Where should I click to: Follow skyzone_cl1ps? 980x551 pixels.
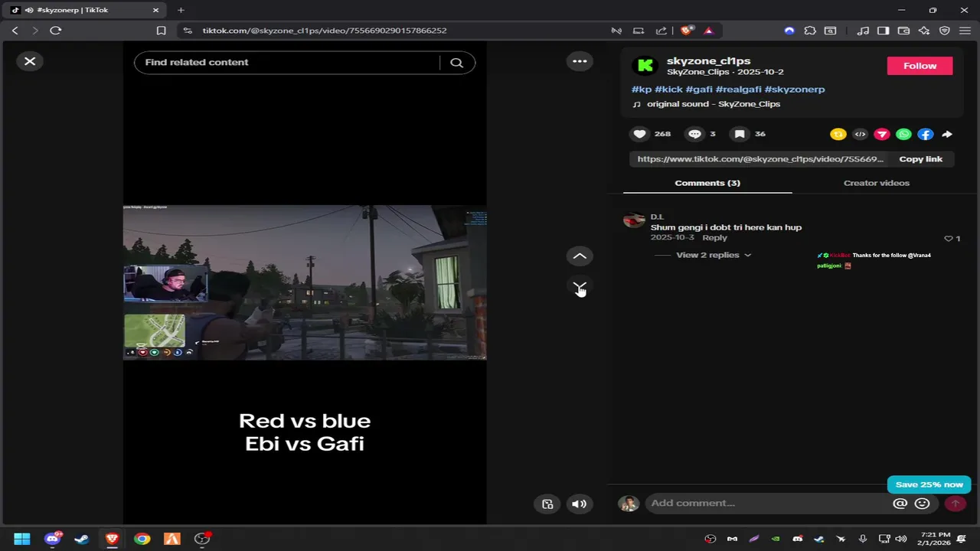[x=920, y=66]
